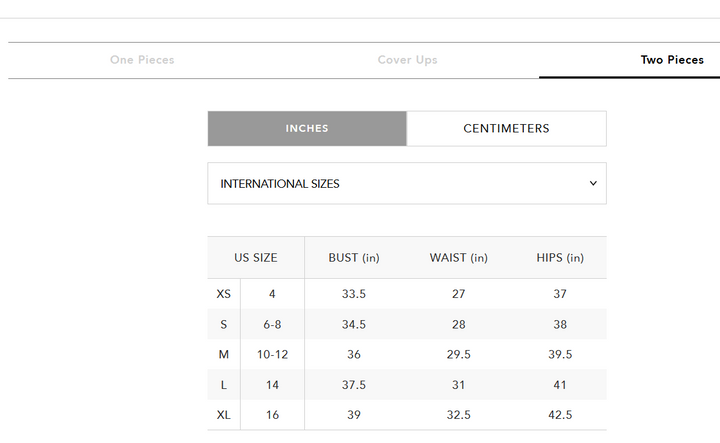Open the International Sizes dropdown
The image size is (720, 443).
tap(407, 183)
